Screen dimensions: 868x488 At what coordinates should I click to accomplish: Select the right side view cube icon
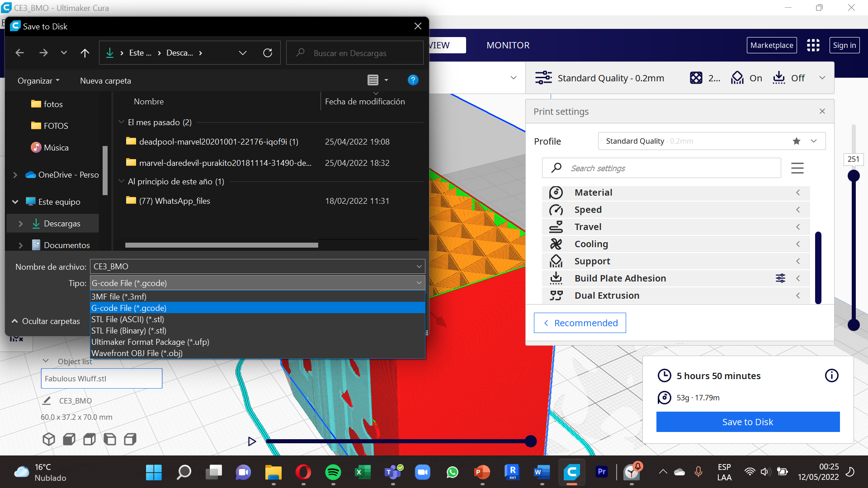click(130, 439)
